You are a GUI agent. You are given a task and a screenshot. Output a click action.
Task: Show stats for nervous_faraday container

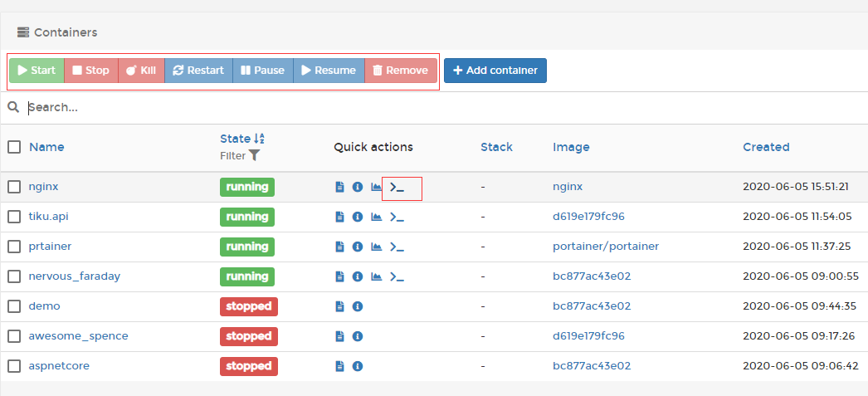[376, 277]
